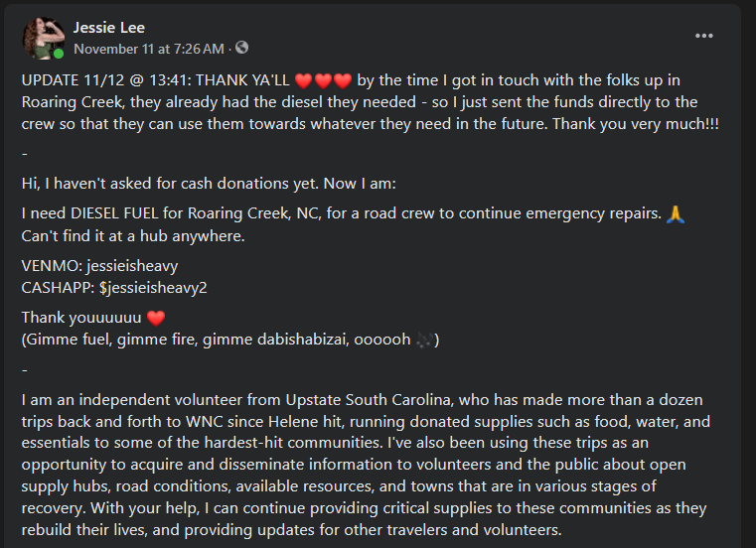Click the CASHAPP $jessieisheavy2 line
The width and height of the screenshot is (756, 548).
point(114,288)
